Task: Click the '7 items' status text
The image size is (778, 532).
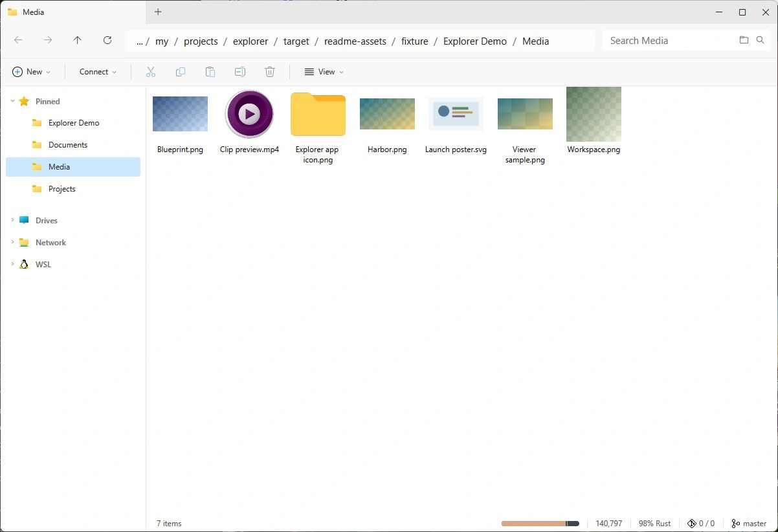Action: tap(169, 524)
